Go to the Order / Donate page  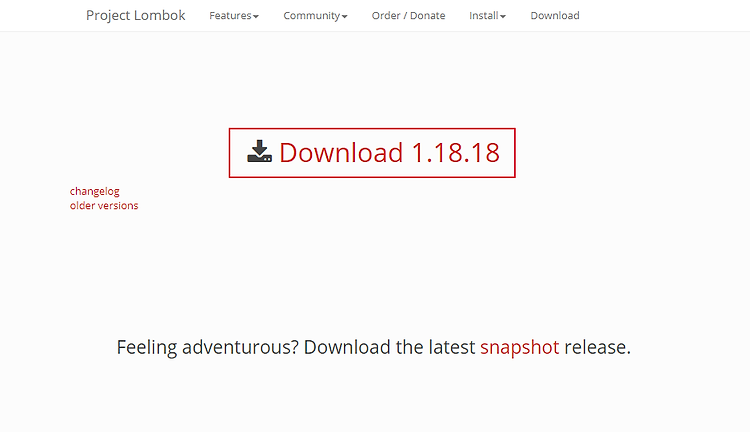coord(408,16)
